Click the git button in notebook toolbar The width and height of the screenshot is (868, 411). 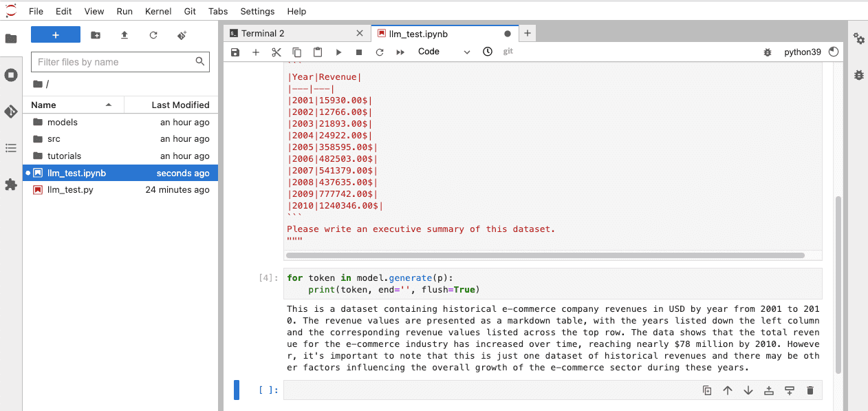(508, 52)
